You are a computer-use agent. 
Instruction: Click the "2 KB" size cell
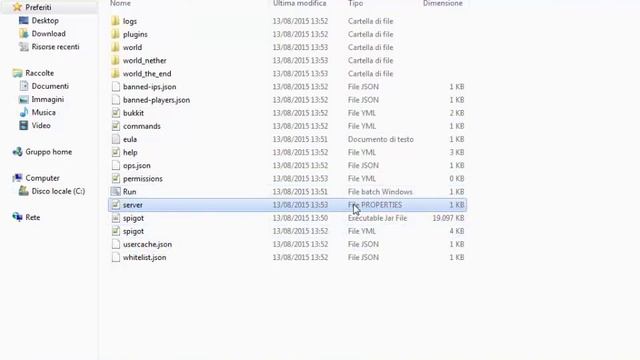click(x=457, y=113)
